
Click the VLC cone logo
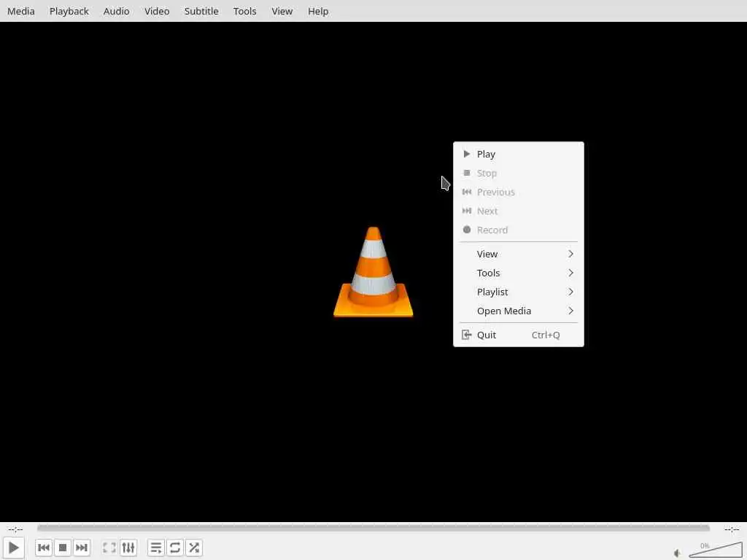pyautogui.click(x=373, y=272)
